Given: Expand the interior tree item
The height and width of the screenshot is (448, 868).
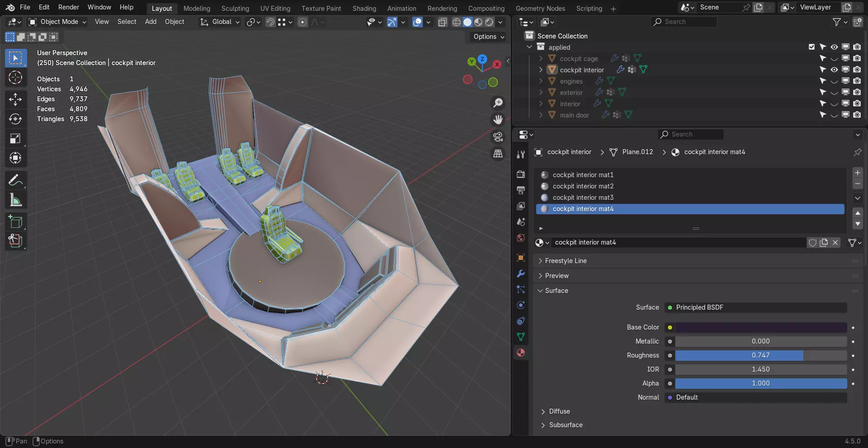Looking at the screenshot, I should point(541,104).
